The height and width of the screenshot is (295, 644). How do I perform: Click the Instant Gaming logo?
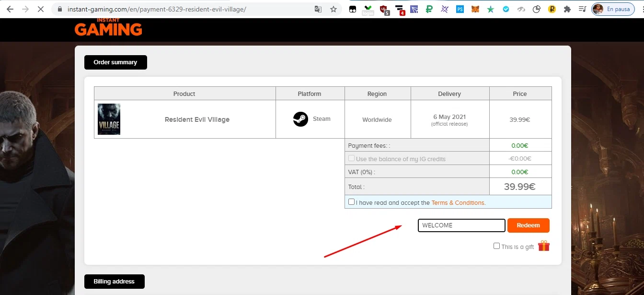click(108, 28)
